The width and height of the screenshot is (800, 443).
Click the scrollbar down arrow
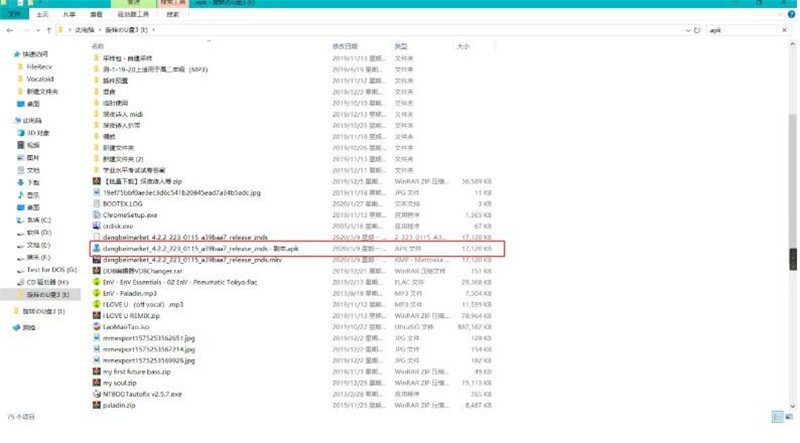(792, 406)
